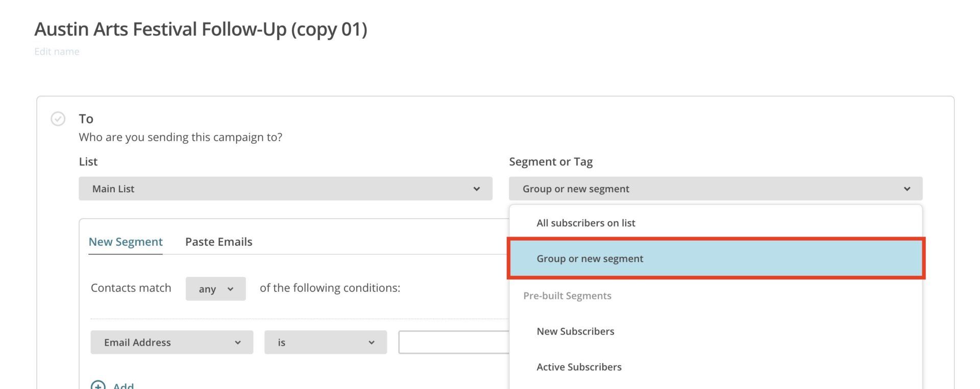Click the Pre-built Segments heading

pos(567,296)
